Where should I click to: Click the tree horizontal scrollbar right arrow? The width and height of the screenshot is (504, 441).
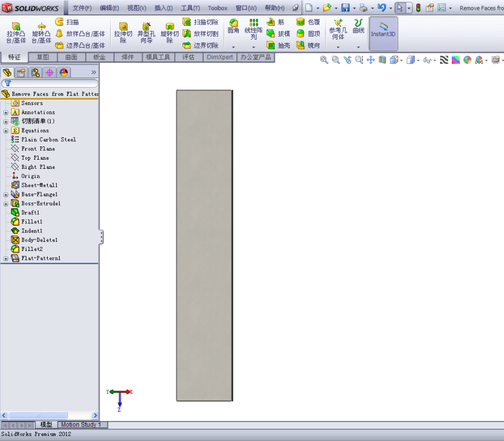pyautogui.click(x=95, y=415)
